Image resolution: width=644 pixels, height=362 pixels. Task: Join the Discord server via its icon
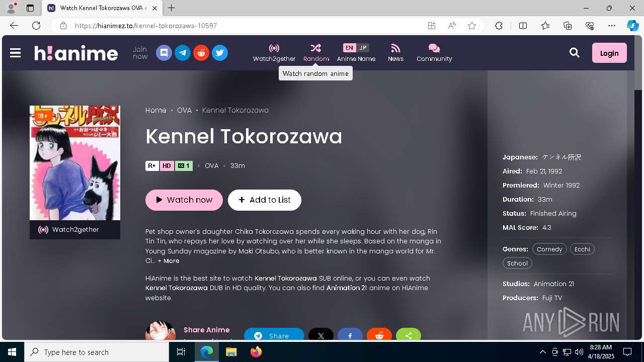[x=164, y=53]
